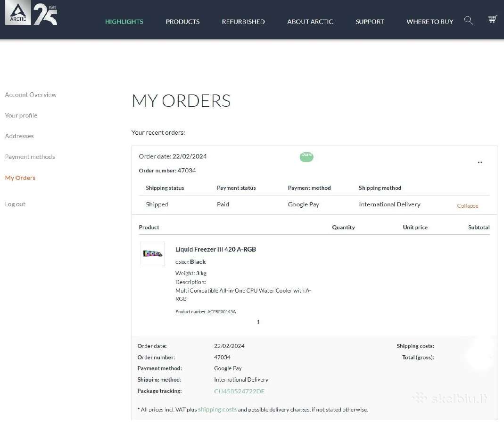Open the shopping cart icon
504x424 pixels.
(x=492, y=19)
